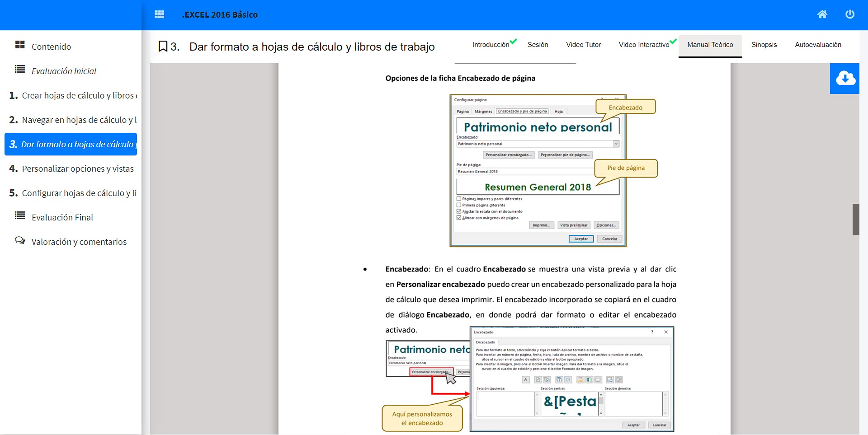The image size is (868, 435).
Task: Click the bookmark icon beside lesson title
Action: pyautogui.click(x=163, y=47)
